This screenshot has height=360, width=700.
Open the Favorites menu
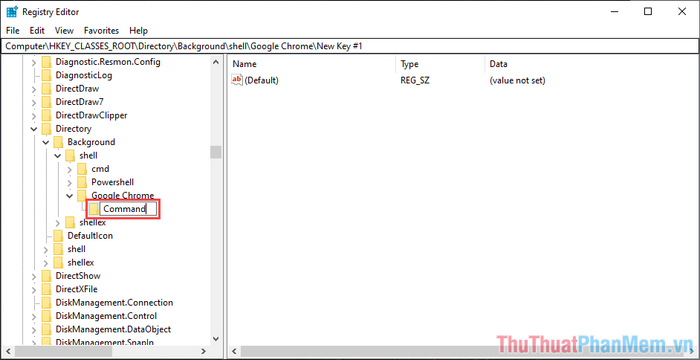click(x=101, y=31)
